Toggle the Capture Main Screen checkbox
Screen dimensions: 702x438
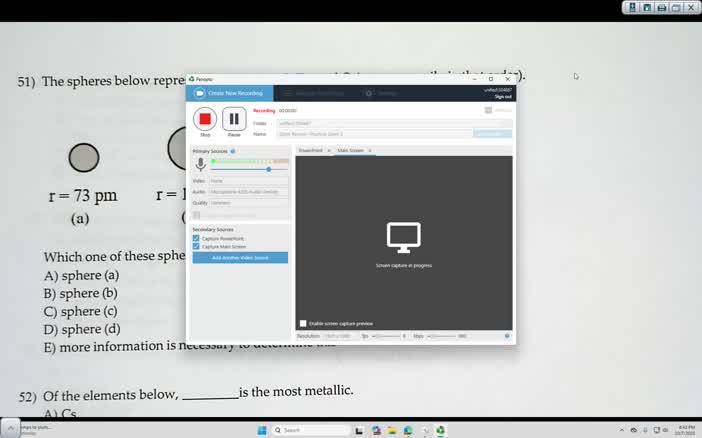196,246
